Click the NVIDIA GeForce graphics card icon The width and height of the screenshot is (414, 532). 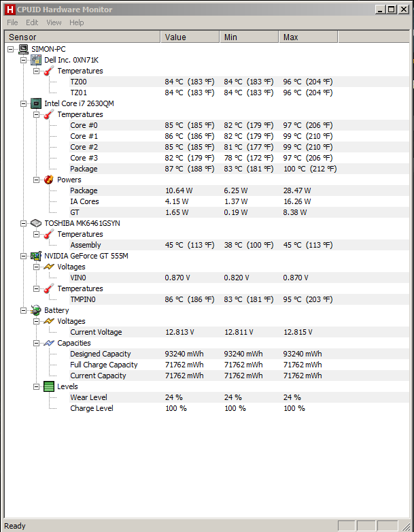(x=36, y=256)
